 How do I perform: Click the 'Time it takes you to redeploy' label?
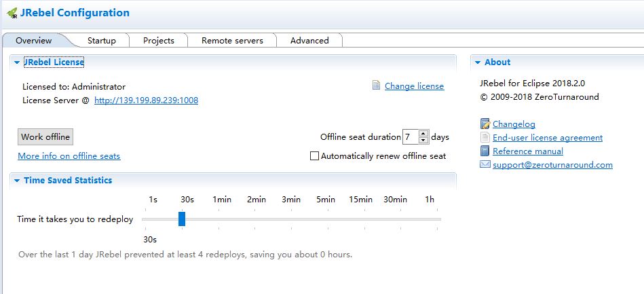pos(75,219)
